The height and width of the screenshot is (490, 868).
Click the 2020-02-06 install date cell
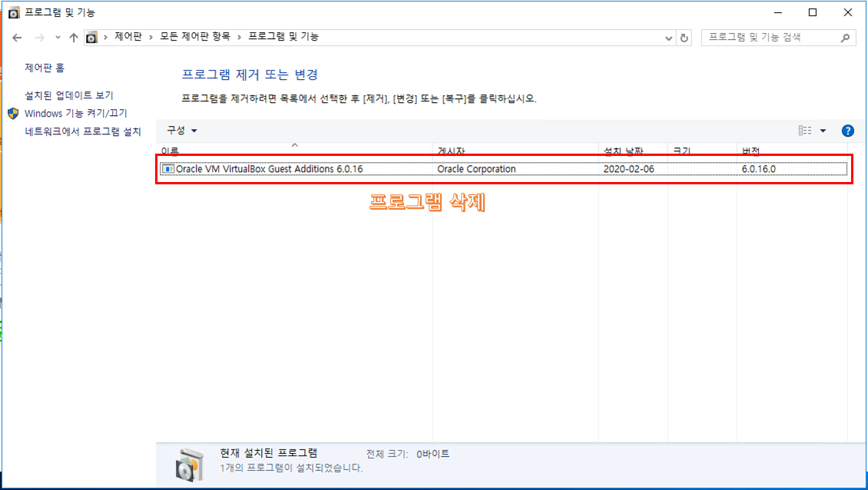pos(628,169)
